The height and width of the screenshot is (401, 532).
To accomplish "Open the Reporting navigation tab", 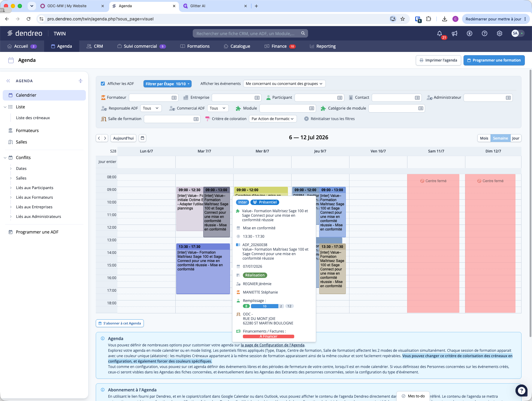I will point(323,46).
